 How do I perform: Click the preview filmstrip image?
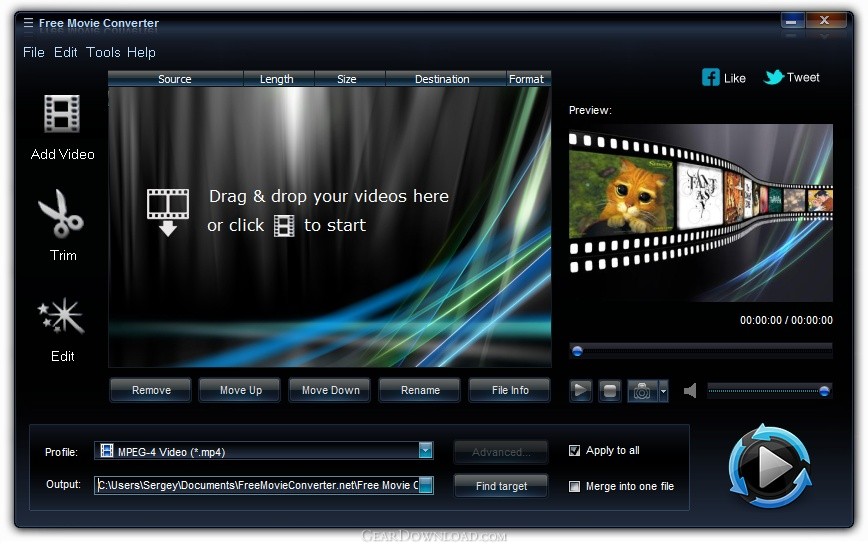(700, 213)
